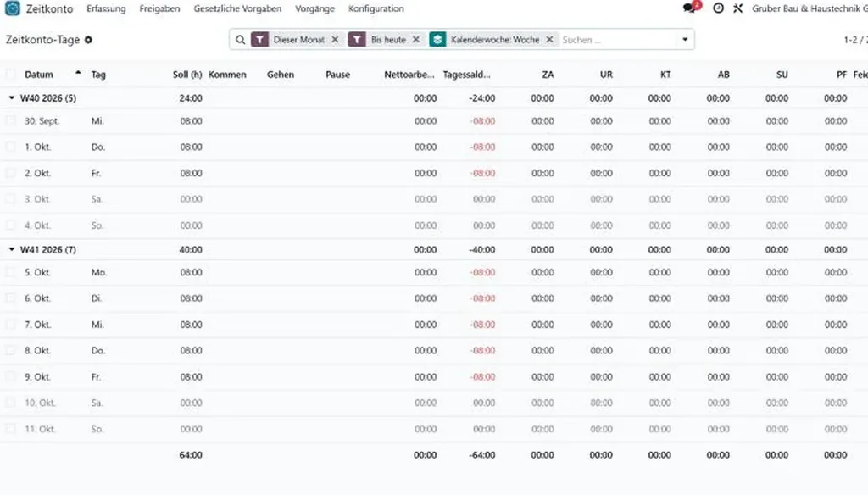Click the Nettoarbeitszeit column header
868x495 pixels.
pos(409,75)
